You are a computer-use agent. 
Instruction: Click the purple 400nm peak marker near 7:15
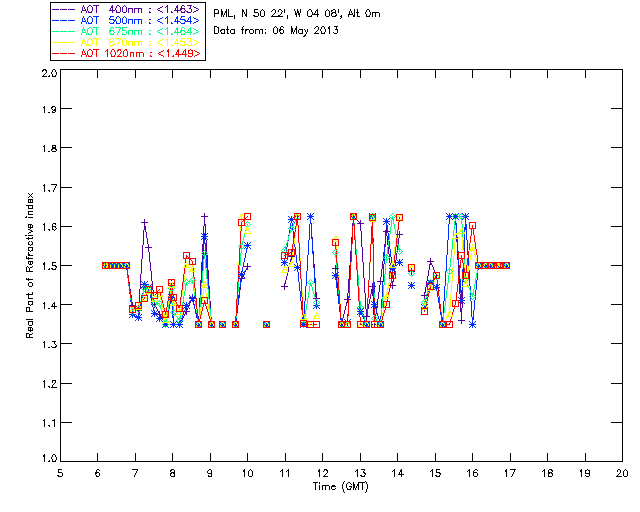[144, 222]
